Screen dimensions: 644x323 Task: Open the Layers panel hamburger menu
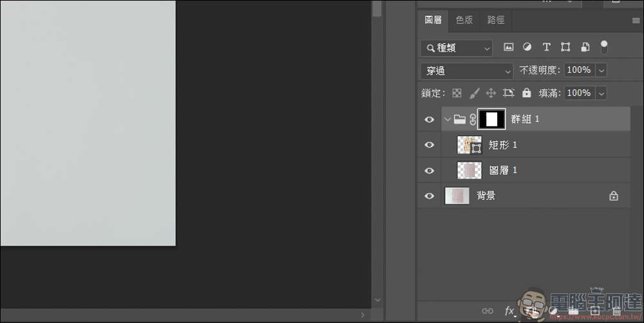(x=636, y=21)
